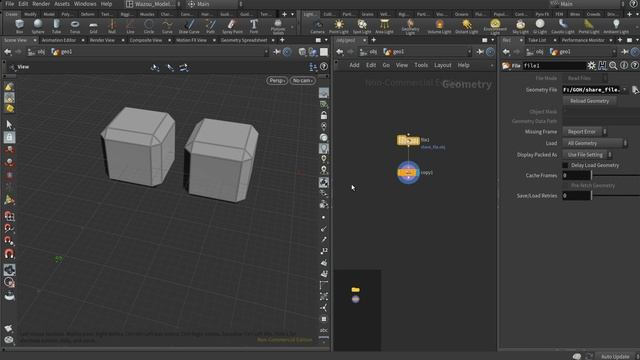Select the Draw Curve shelf tool
Image resolution: width=640 pixels, height=360 pixels.
coord(189,26)
